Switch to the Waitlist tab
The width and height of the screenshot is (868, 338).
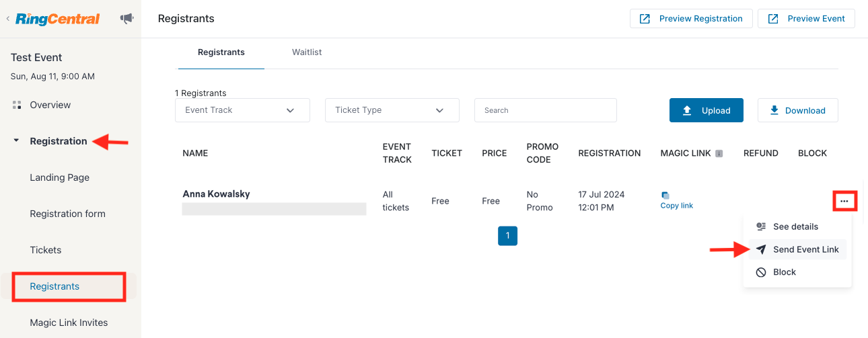coord(307,52)
